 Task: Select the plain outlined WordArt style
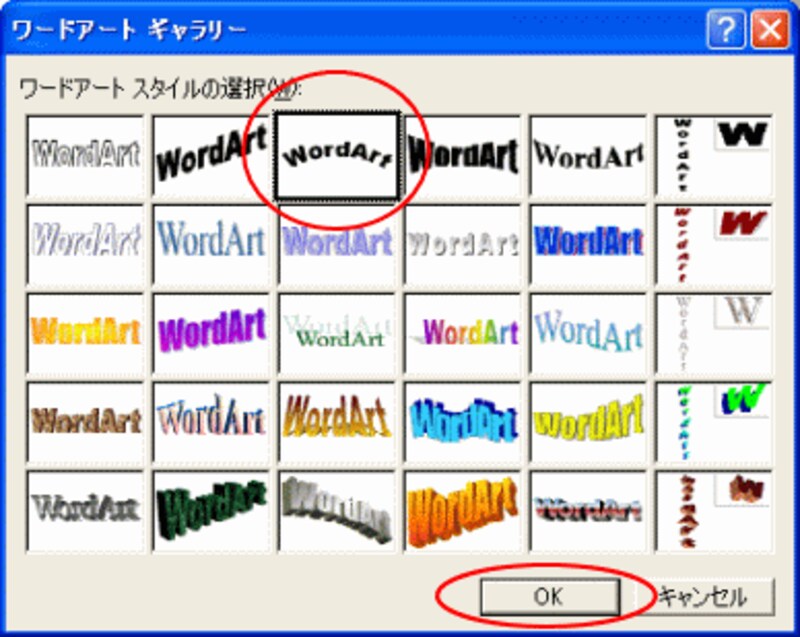[86, 156]
